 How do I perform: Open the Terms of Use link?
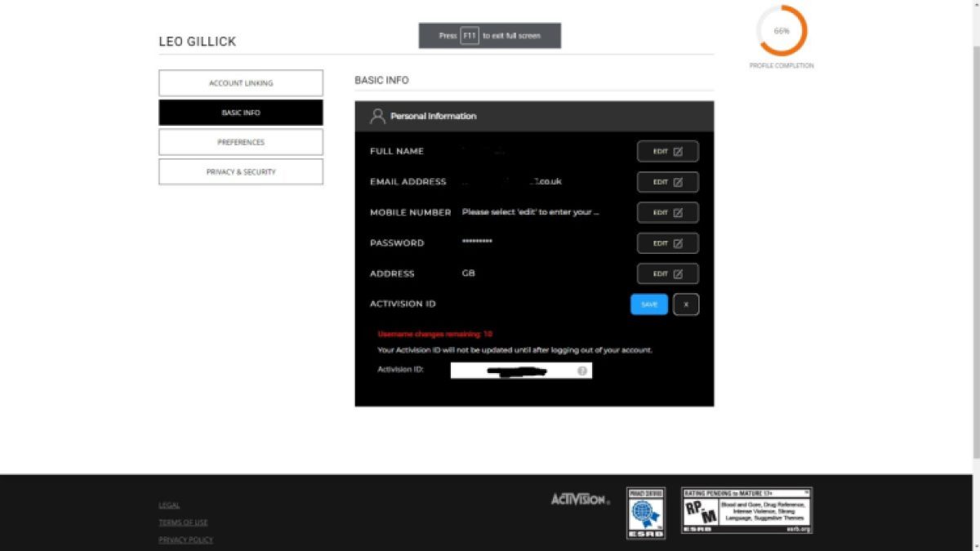183,522
